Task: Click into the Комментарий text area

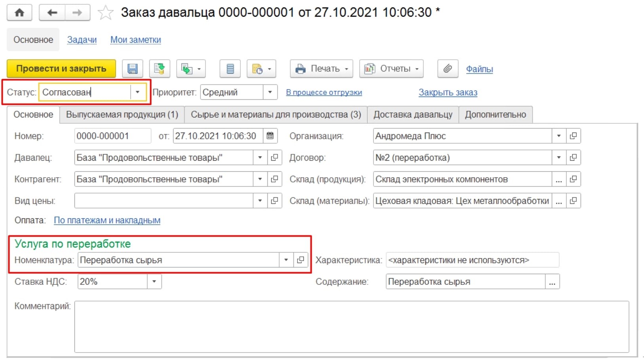Action: tap(352, 327)
